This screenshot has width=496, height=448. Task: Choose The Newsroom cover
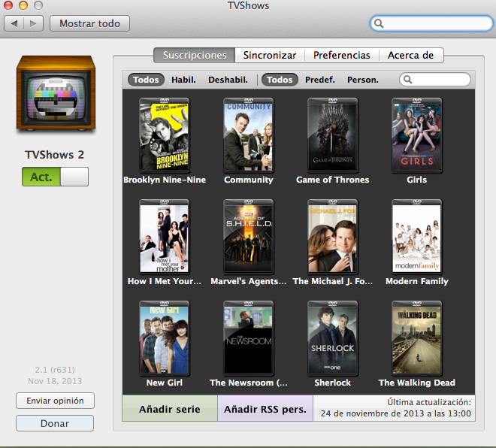point(248,338)
